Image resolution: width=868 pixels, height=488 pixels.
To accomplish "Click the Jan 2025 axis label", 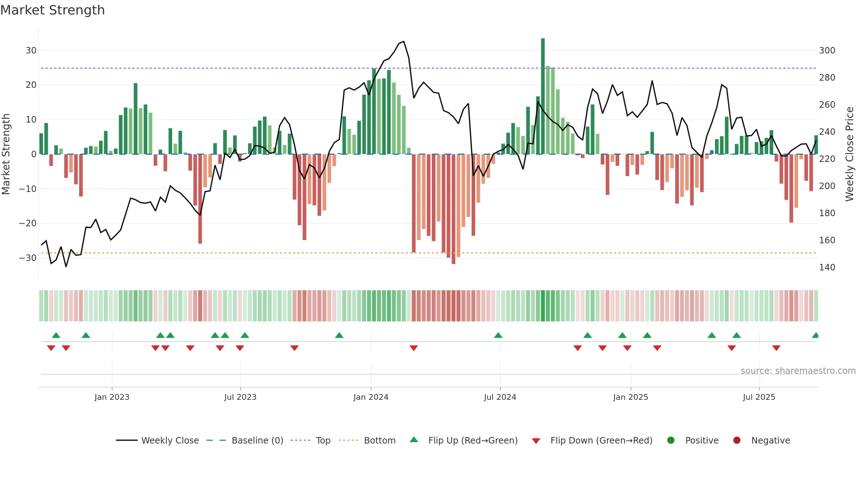I will 631,397.
